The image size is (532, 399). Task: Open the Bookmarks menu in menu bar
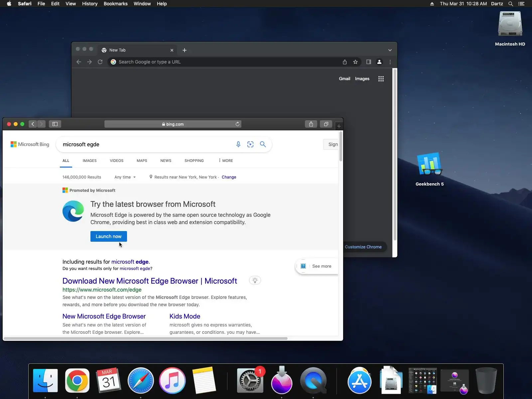(x=116, y=4)
